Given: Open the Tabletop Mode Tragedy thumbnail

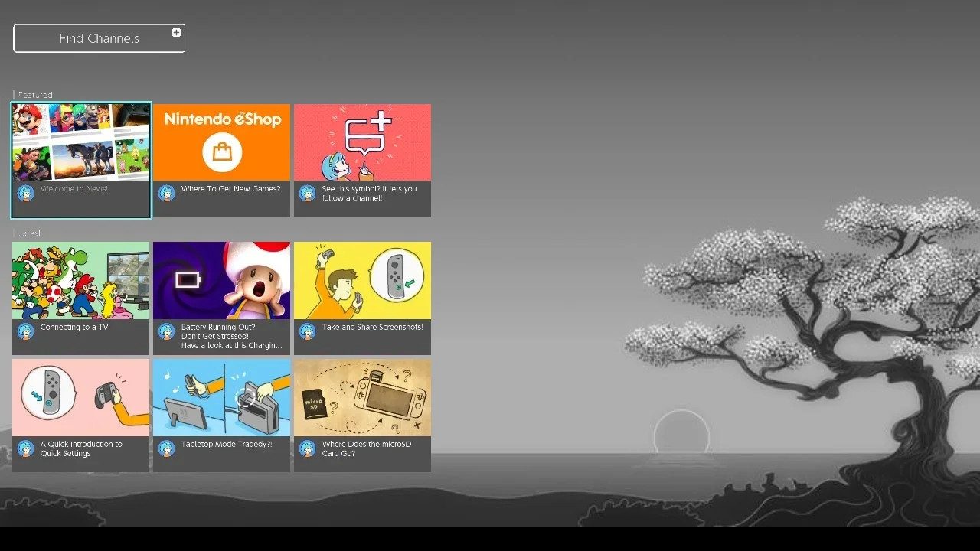Looking at the screenshot, I should 221,398.
